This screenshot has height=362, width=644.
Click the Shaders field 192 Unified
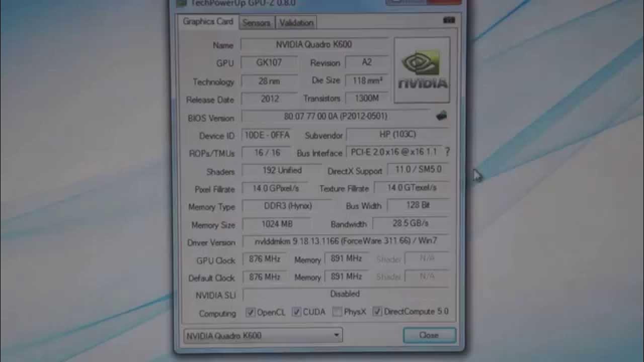(x=282, y=170)
